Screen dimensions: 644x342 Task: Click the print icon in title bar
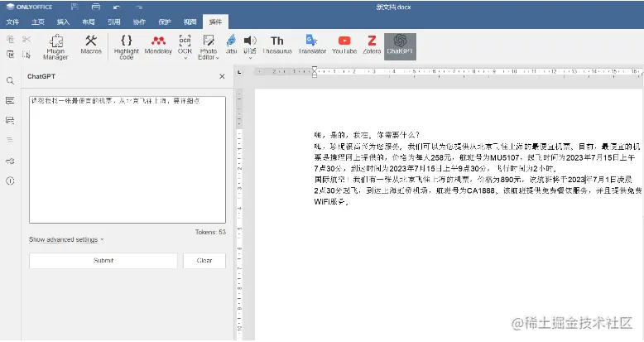click(96, 7)
